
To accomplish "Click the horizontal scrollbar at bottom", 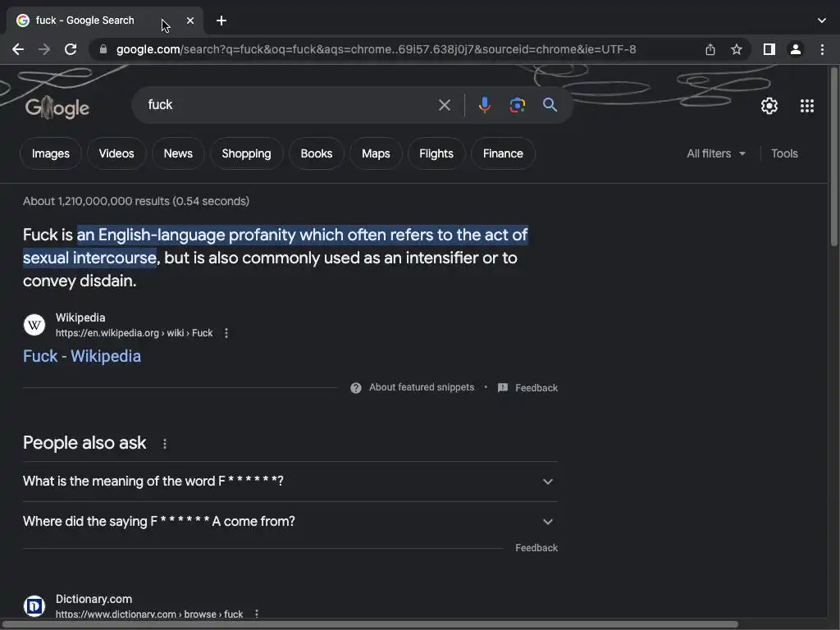I will (x=370, y=624).
